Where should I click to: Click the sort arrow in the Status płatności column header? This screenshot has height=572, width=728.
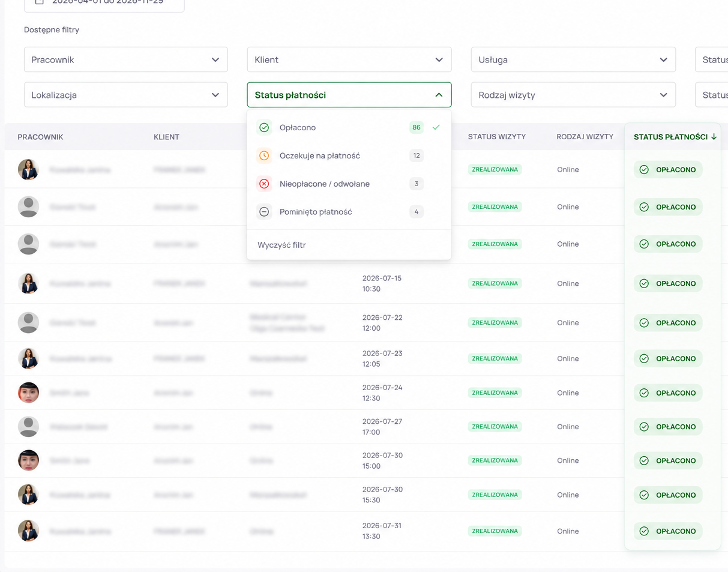[x=714, y=137]
